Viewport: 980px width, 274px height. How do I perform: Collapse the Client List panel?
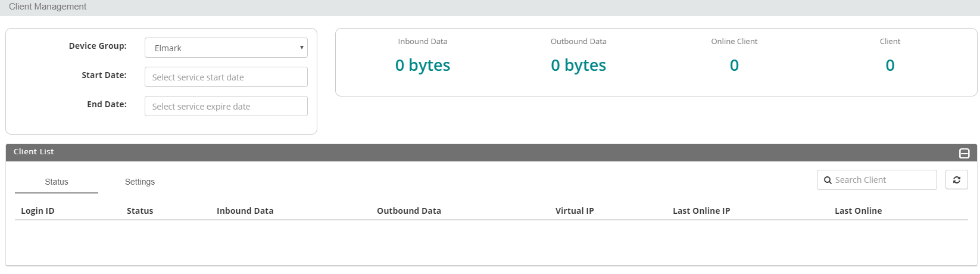(964, 154)
